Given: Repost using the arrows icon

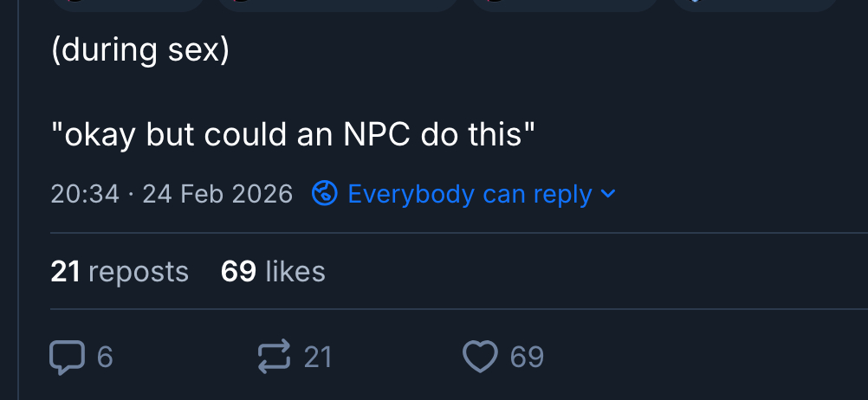Looking at the screenshot, I should pos(275,357).
